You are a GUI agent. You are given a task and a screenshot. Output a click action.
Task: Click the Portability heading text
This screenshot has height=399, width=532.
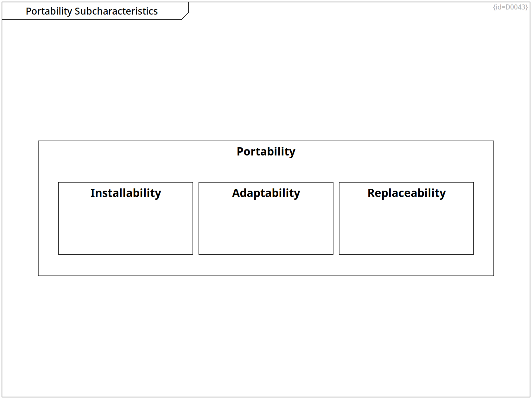point(266,151)
